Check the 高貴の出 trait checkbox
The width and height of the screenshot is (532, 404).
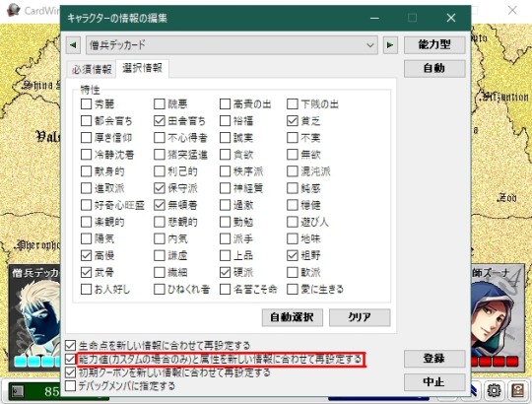pos(225,103)
